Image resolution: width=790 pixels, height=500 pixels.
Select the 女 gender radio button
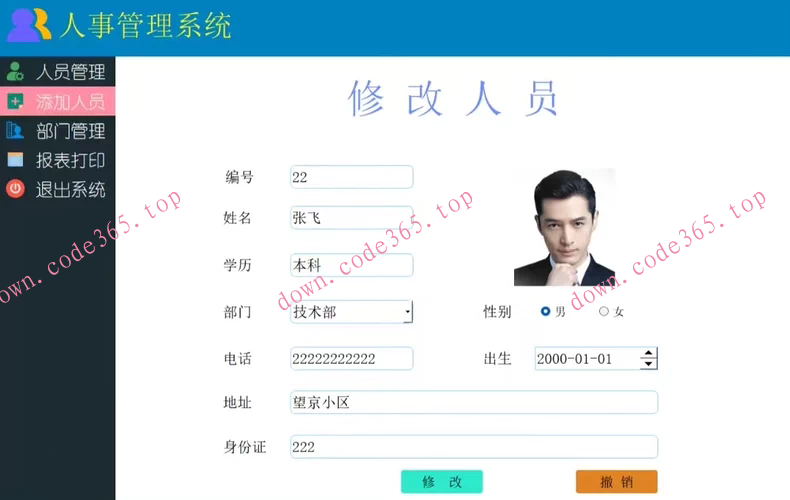(x=604, y=311)
